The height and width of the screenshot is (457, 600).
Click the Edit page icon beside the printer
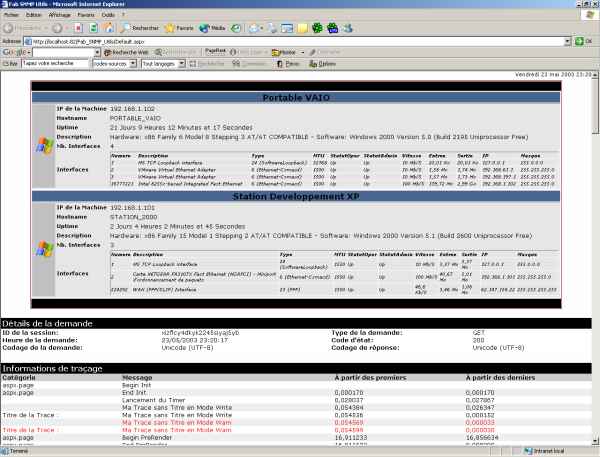click(287, 28)
